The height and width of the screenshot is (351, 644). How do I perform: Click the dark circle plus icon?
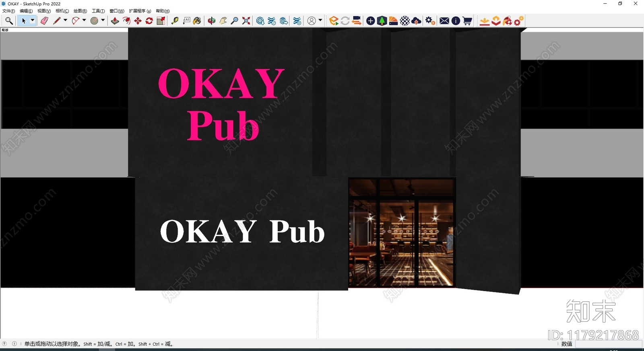(x=371, y=21)
